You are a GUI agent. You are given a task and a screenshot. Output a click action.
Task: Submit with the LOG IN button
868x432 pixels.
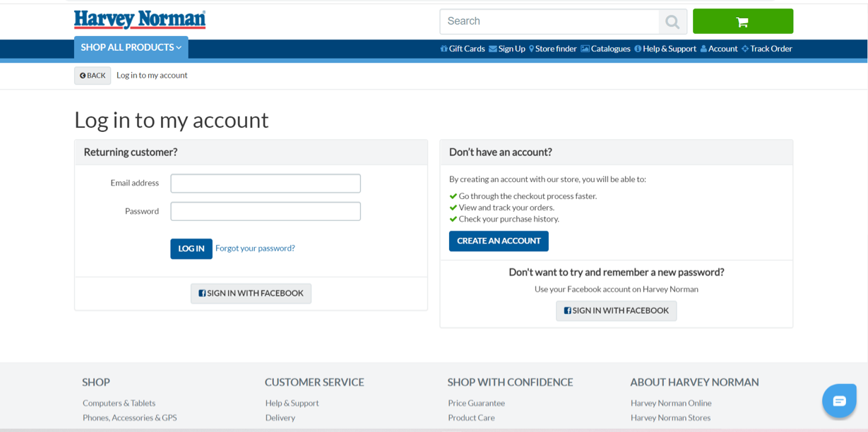[191, 248]
